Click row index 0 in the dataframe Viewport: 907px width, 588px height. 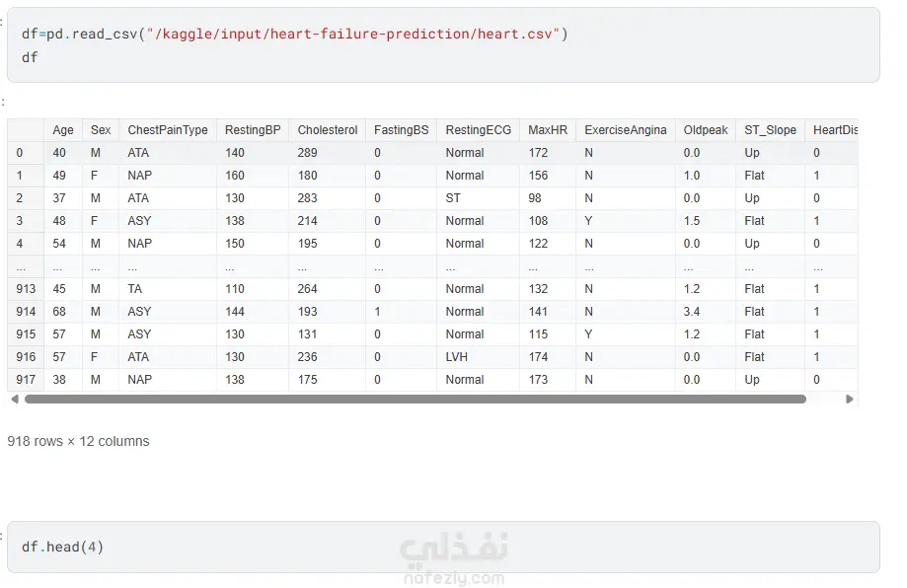click(20, 153)
